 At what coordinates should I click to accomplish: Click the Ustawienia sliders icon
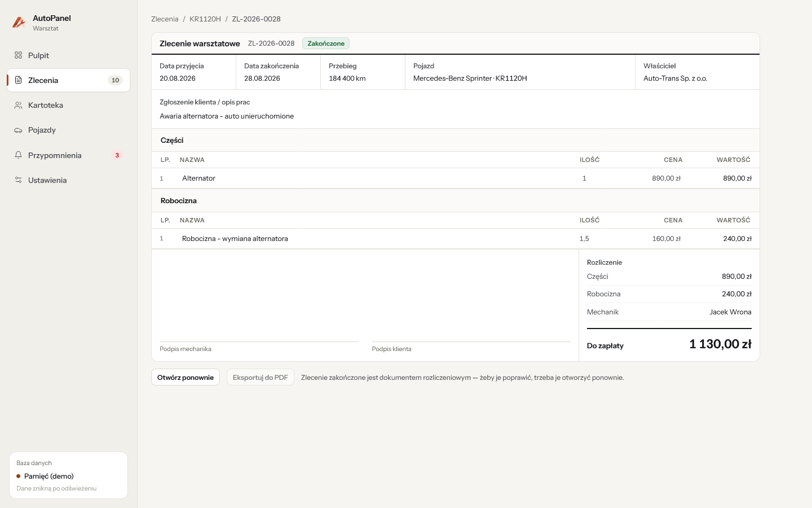(18, 180)
